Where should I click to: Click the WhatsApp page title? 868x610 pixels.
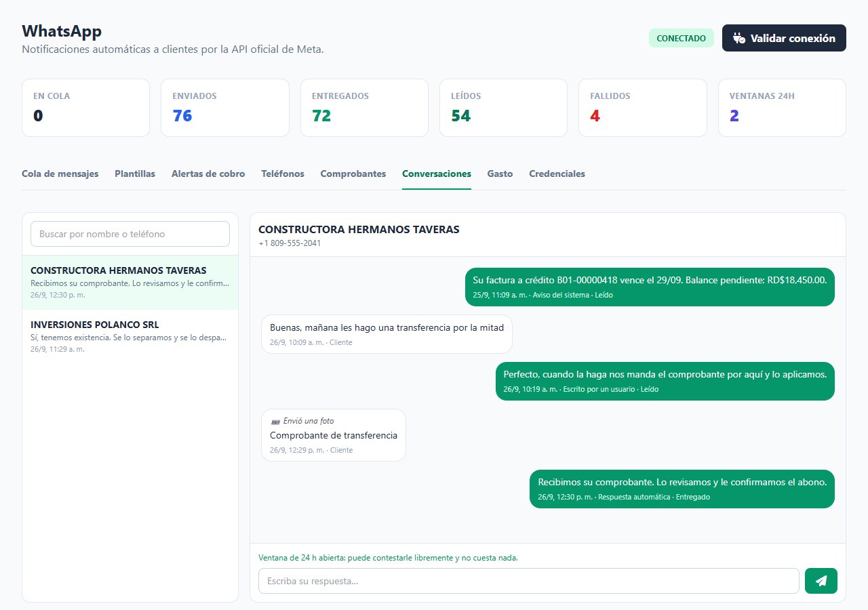pos(62,31)
